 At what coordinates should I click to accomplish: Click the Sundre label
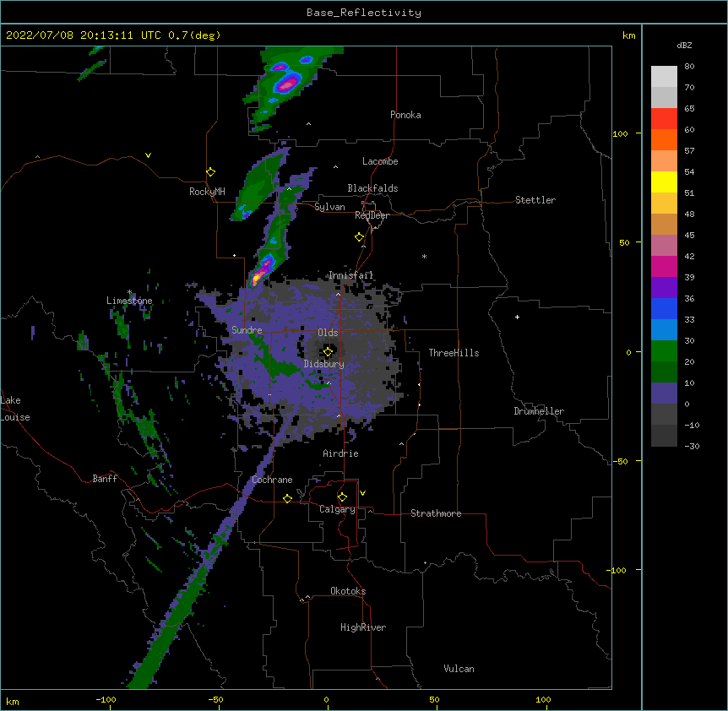point(247,330)
